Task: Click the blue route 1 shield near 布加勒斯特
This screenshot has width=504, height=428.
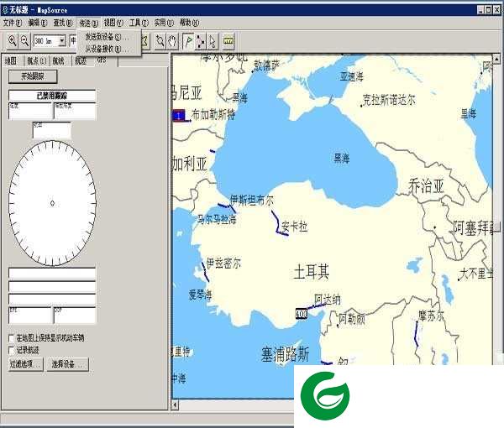Action: (x=179, y=116)
